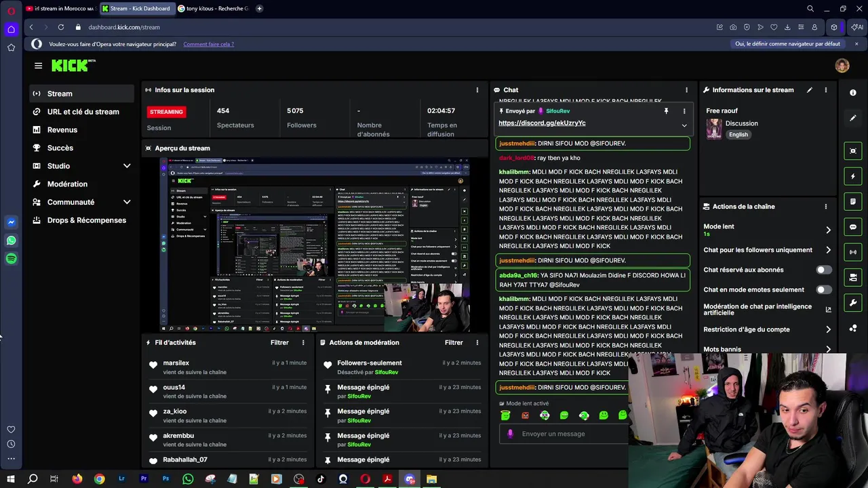Click the English language tag
The width and height of the screenshot is (868, 488).
pyautogui.click(x=738, y=134)
